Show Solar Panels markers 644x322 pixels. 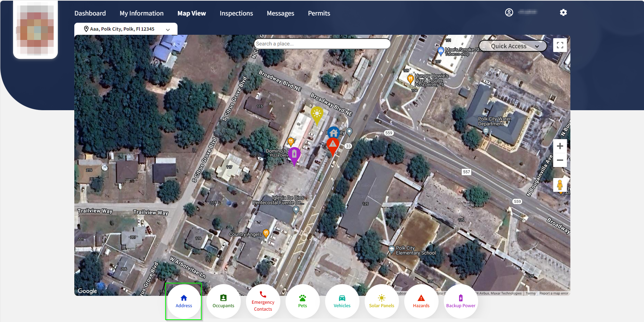point(382,301)
